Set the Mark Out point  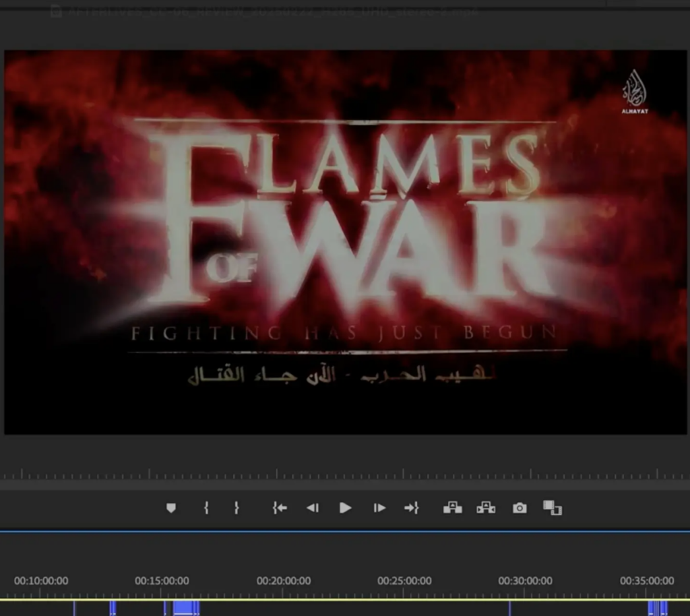(237, 508)
